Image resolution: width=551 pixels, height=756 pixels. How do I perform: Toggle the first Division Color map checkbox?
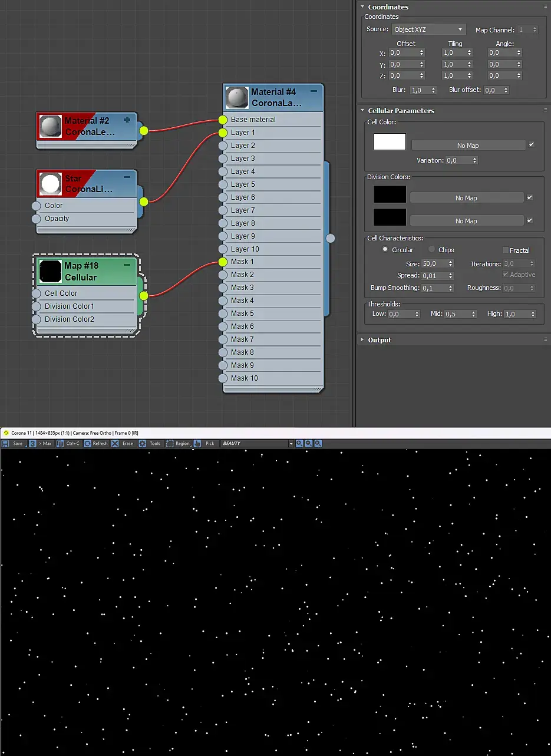[x=529, y=198]
